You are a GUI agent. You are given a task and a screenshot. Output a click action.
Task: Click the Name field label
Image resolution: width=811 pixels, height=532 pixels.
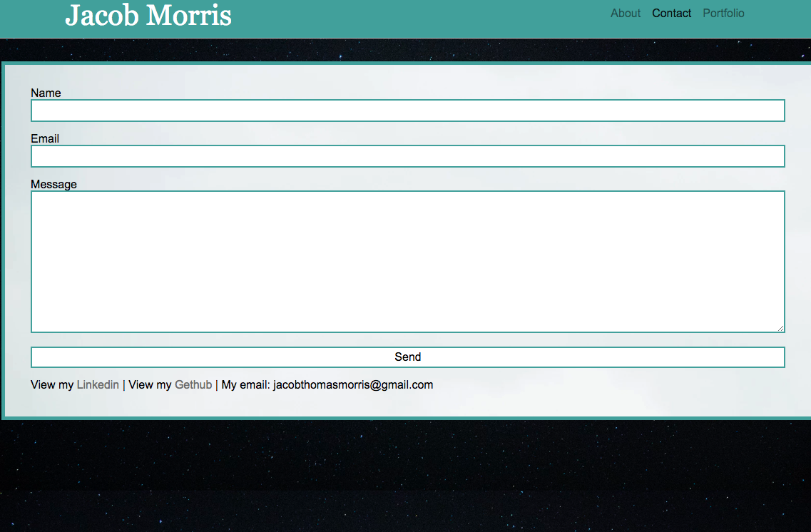point(46,93)
